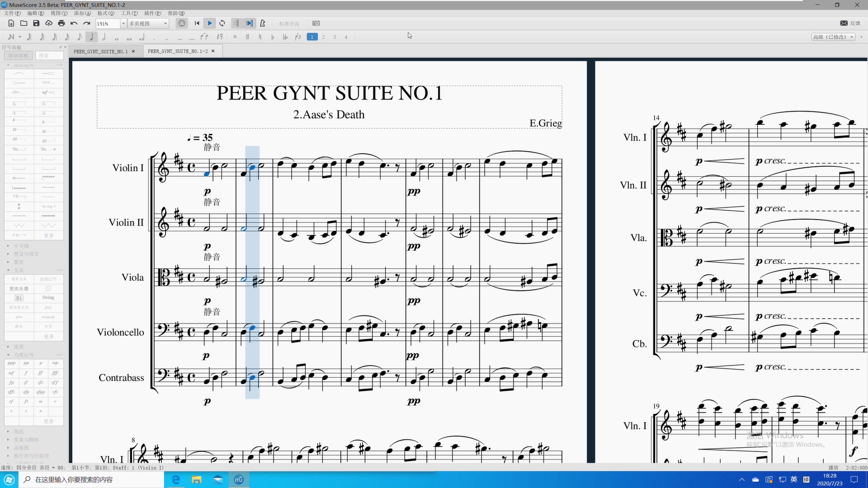The image size is (868, 488).
Task: Open the zoom level 191% dropdown
Action: coord(123,23)
